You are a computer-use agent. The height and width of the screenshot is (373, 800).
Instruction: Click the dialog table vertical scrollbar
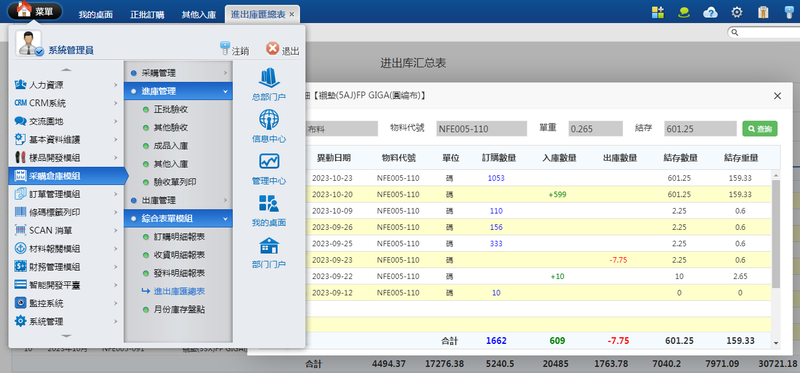tap(776, 234)
